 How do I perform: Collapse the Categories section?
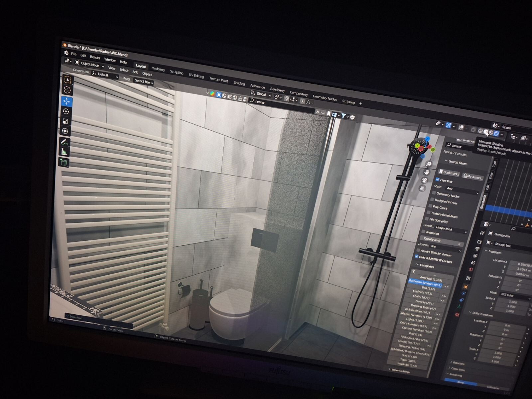pyautogui.click(x=424, y=266)
